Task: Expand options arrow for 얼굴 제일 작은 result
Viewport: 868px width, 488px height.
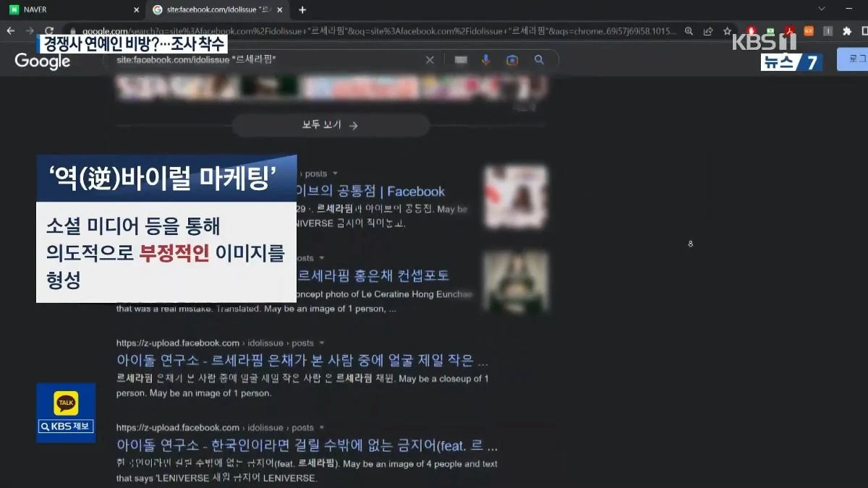Action: point(321,343)
